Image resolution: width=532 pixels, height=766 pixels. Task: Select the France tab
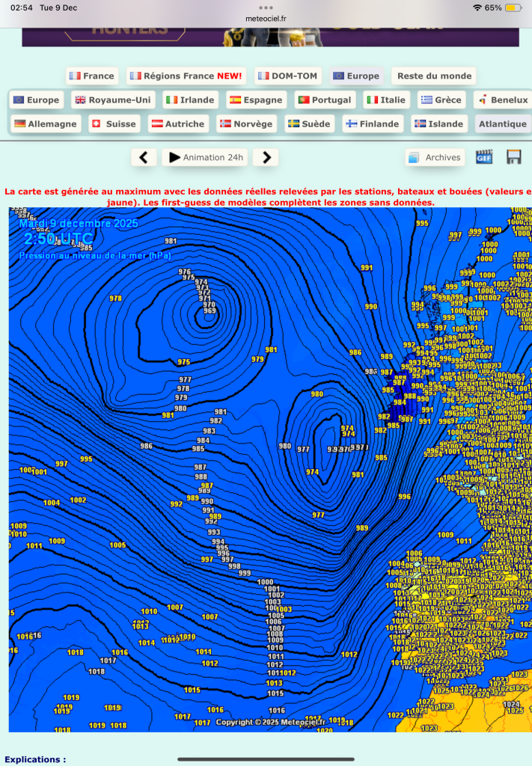pos(92,76)
